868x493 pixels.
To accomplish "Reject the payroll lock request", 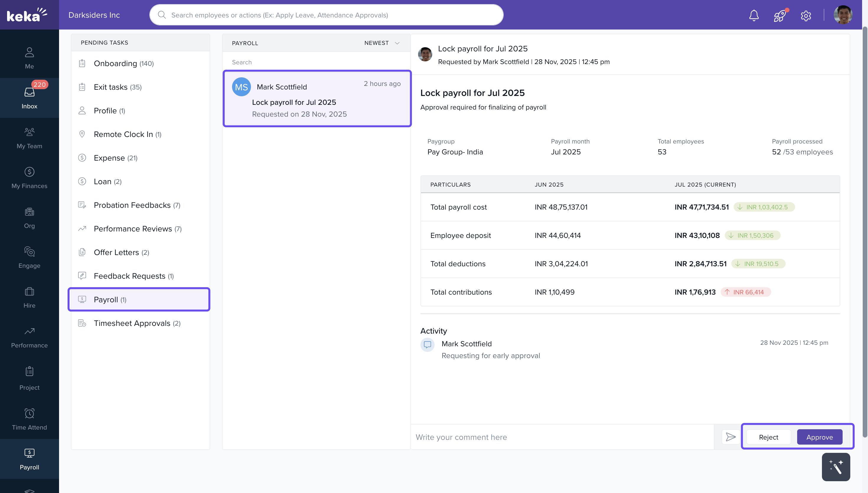I will tap(768, 437).
